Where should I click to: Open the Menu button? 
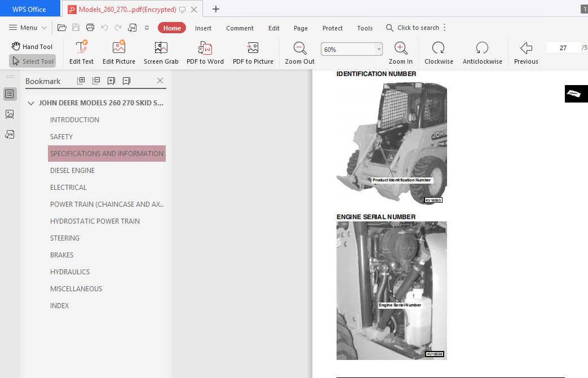pyautogui.click(x=28, y=28)
